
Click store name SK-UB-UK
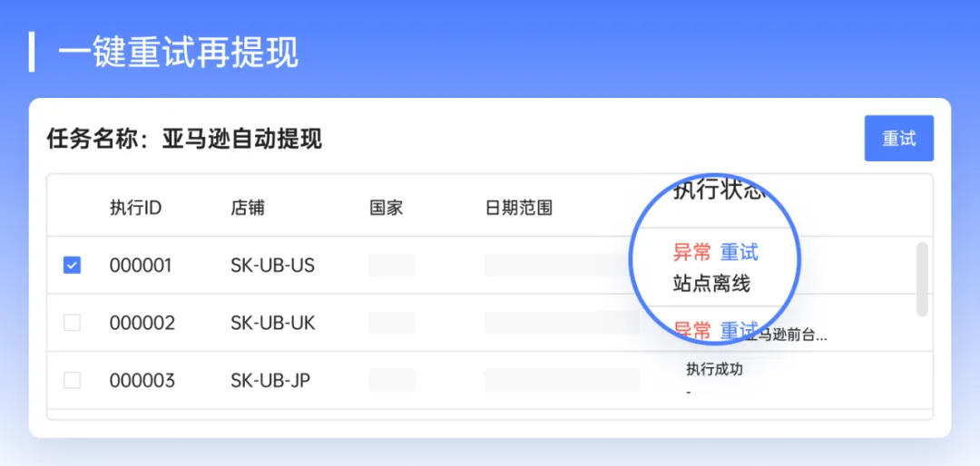273,324
